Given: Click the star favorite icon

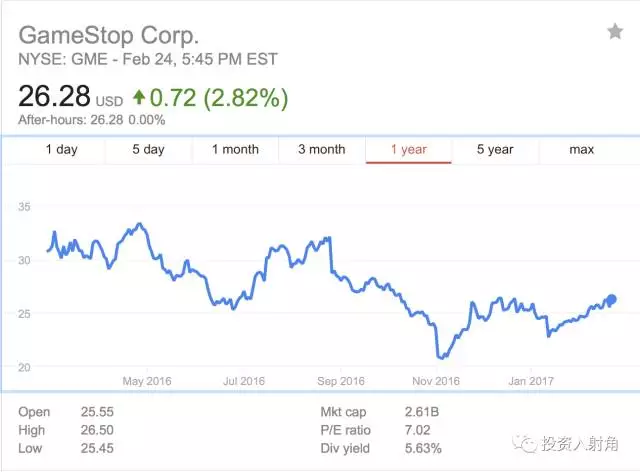Looking at the screenshot, I should (615, 32).
